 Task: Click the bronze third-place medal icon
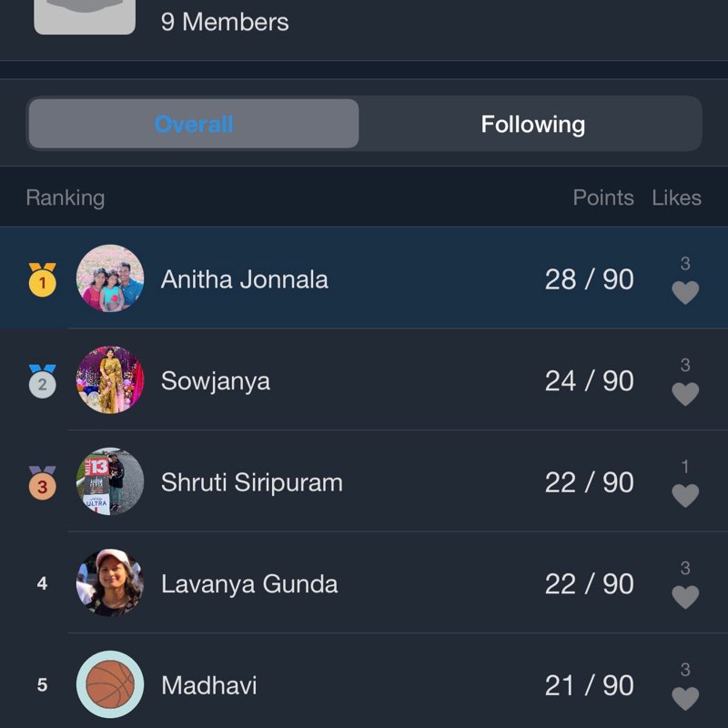click(42, 482)
